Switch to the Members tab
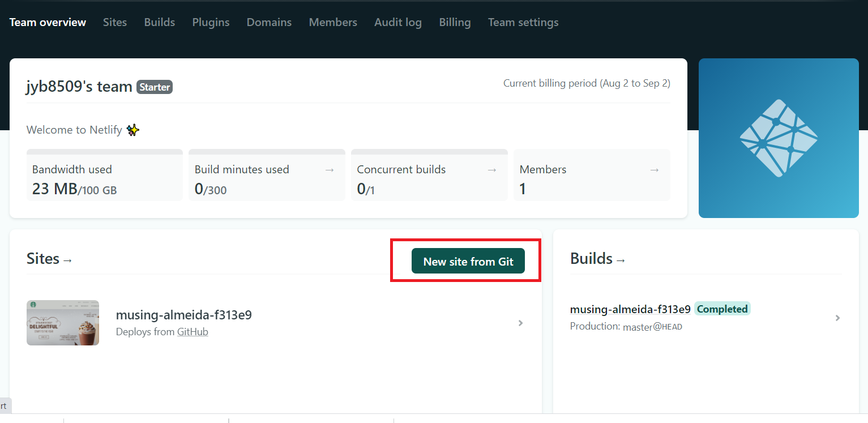Screen dimensions: 868x423 pos(333,22)
